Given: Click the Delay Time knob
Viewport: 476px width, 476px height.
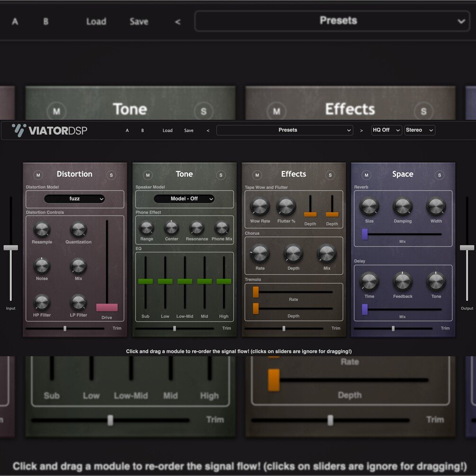Looking at the screenshot, I should [369, 282].
